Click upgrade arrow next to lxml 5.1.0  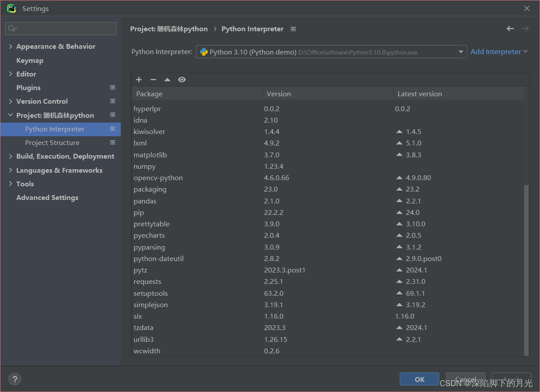[399, 143]
